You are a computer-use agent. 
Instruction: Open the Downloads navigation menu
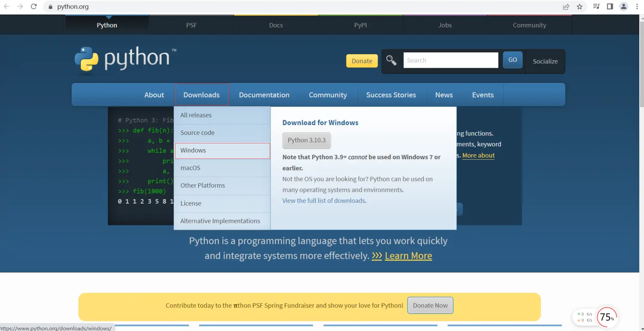[201, 95]
